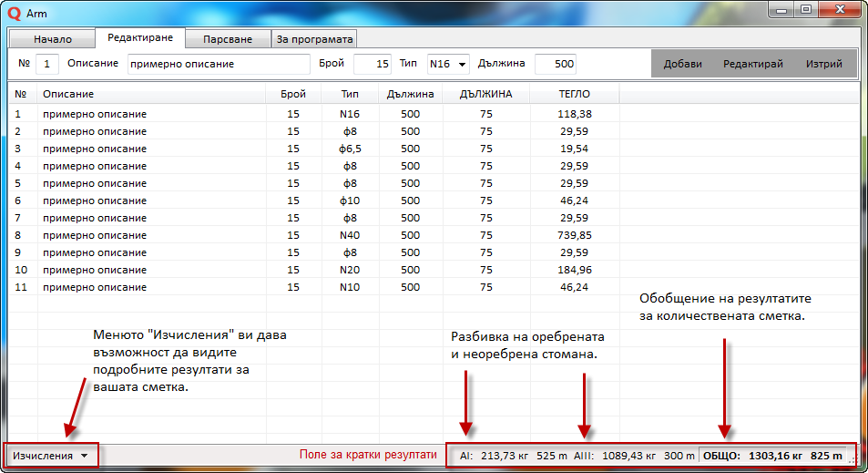Click the Тип column header
This screenshot has height=473, width=868.
[x=350, y=94]
